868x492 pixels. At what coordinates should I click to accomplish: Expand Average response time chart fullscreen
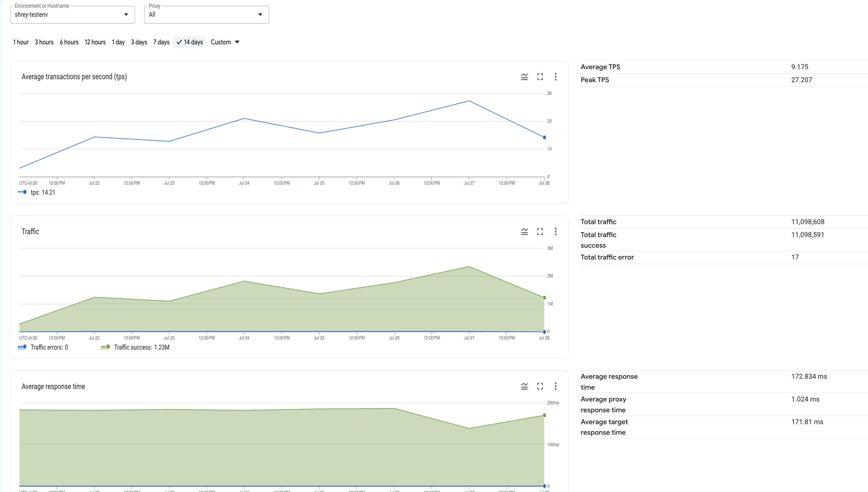tap(540, 386)
